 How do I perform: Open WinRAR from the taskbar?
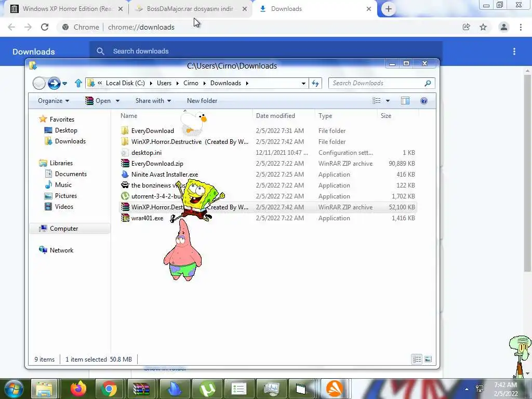141,389
